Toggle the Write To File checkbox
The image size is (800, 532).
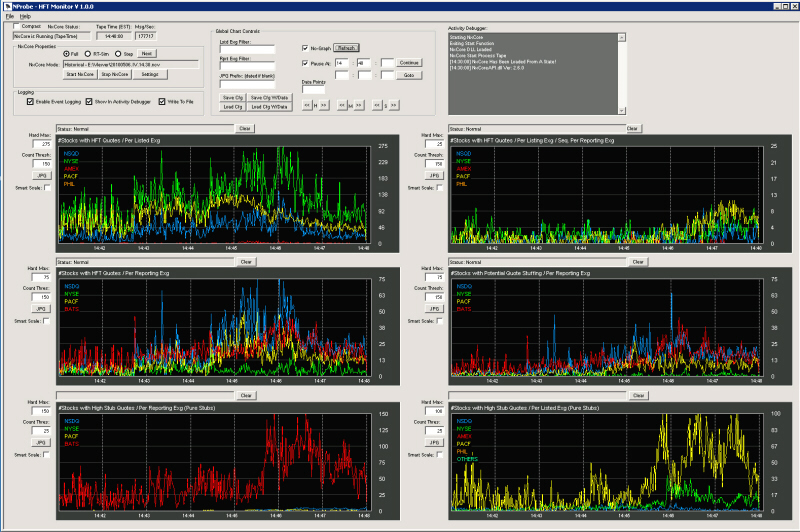(x=162, y=102)
